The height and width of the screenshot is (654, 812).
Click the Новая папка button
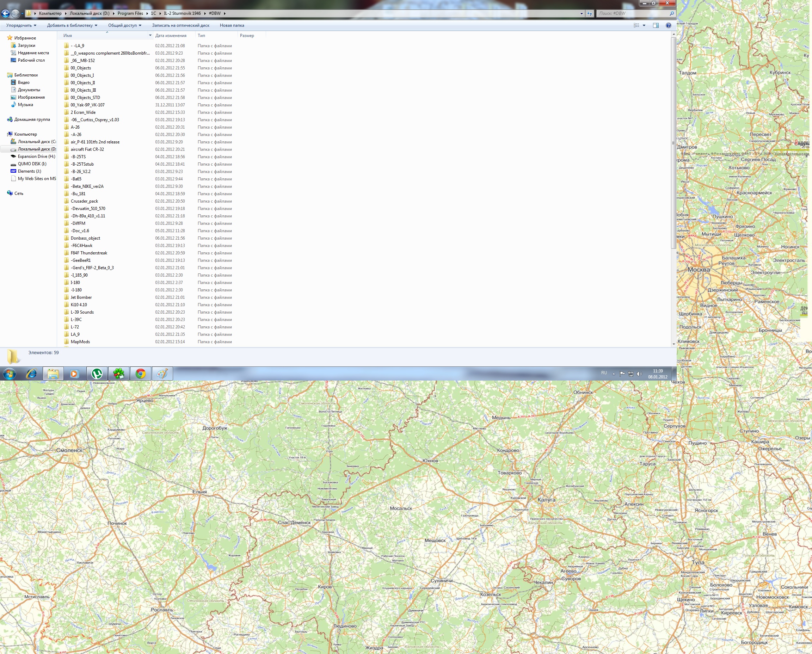coord(232,25)
